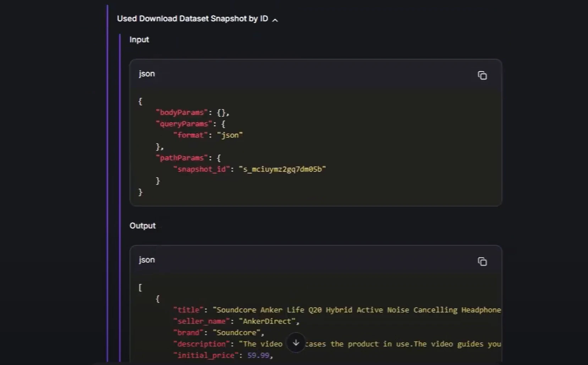
Task: Click the Soundcore brand value in the output
Action: click(x=236, y=332)
